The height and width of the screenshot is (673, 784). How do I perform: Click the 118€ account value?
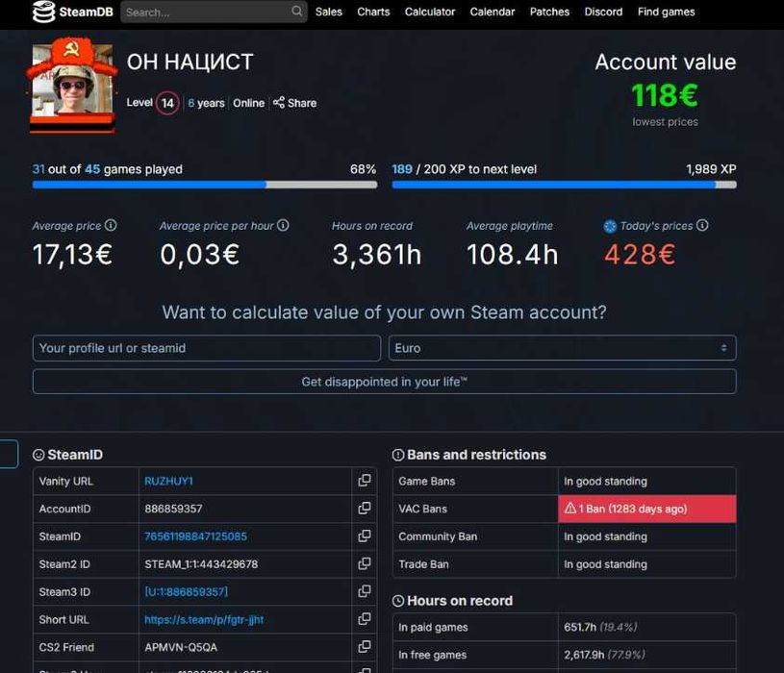coord(665,95)
